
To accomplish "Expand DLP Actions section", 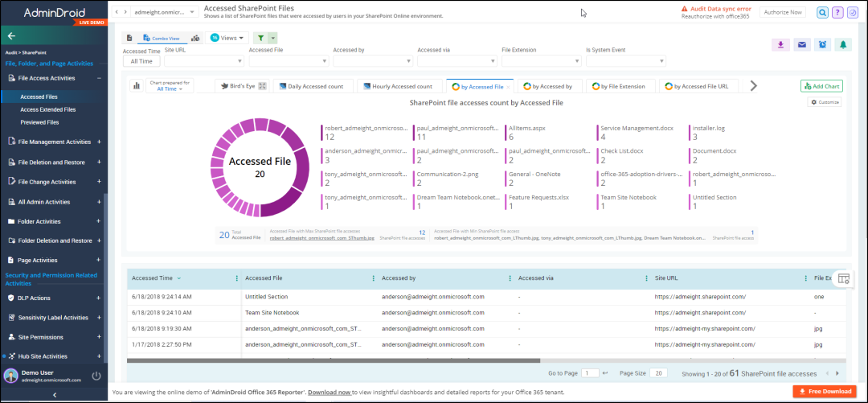I will point(99,298).
